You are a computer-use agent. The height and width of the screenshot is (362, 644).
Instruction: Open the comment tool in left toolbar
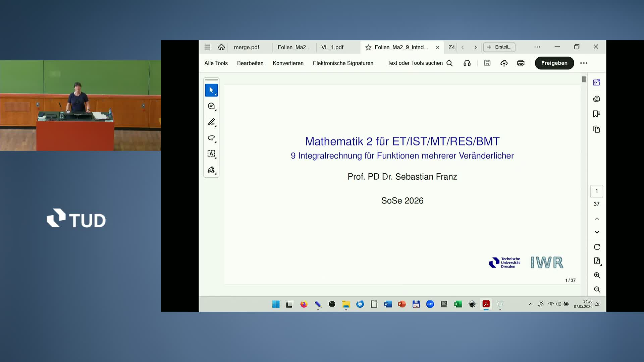(x=211, y=106)
